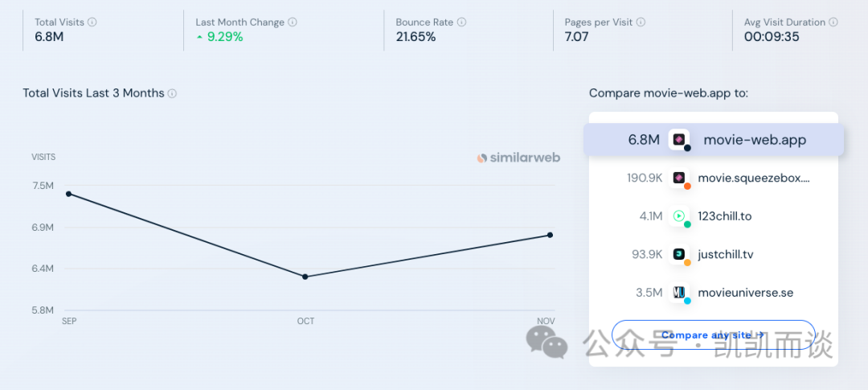
Task: Click the Bounce Rate info icon
Action: pyautogui.click(x=462, y=23)
